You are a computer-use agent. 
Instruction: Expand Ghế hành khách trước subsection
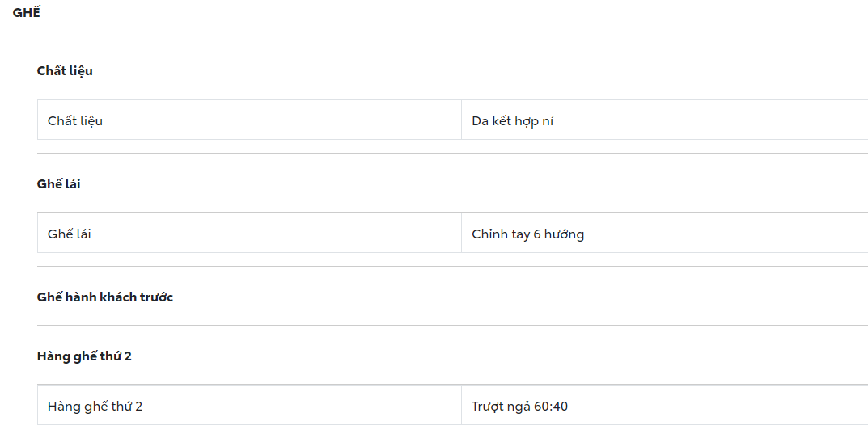click(x=105, y=297)
